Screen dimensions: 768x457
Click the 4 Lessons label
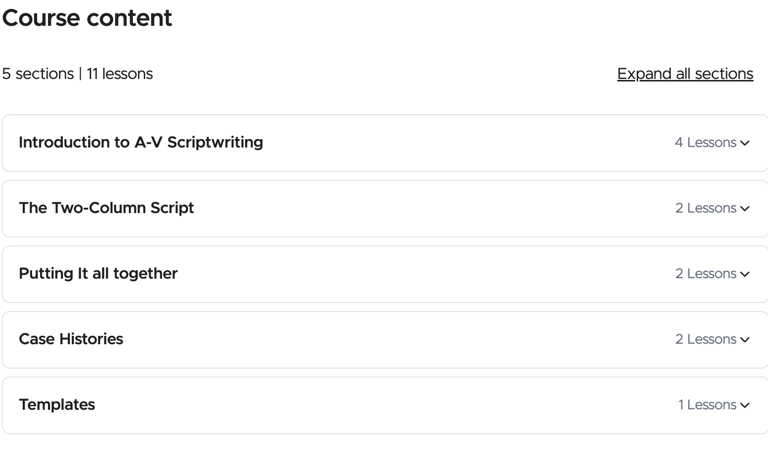[x=705, y=143]
